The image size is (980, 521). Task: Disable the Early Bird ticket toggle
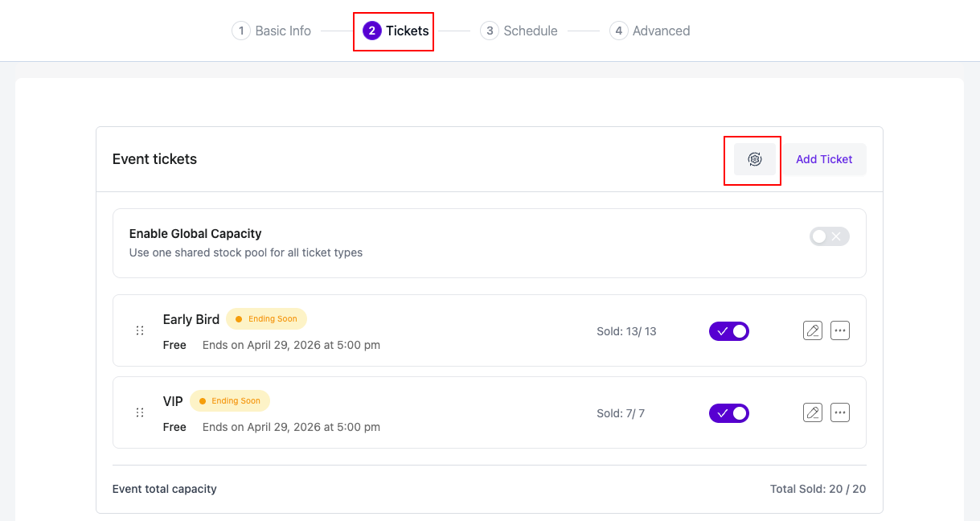click(728, 330)
